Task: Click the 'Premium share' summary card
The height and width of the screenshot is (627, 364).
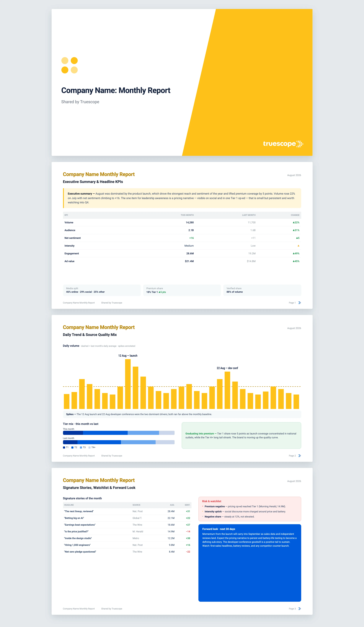Action: (x=182, y=290)
